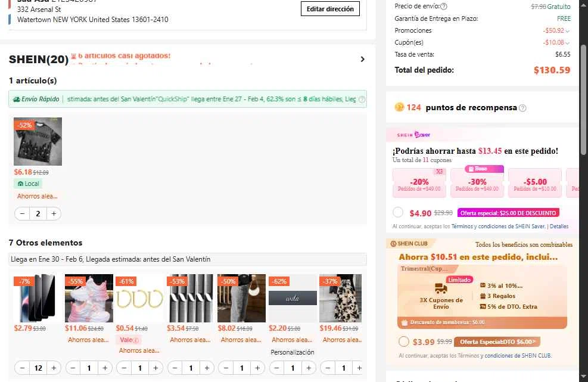Screen dimensions: 588x382
Task: Increase quantity of the $19.46 skirt
Action: coord(359,368)
